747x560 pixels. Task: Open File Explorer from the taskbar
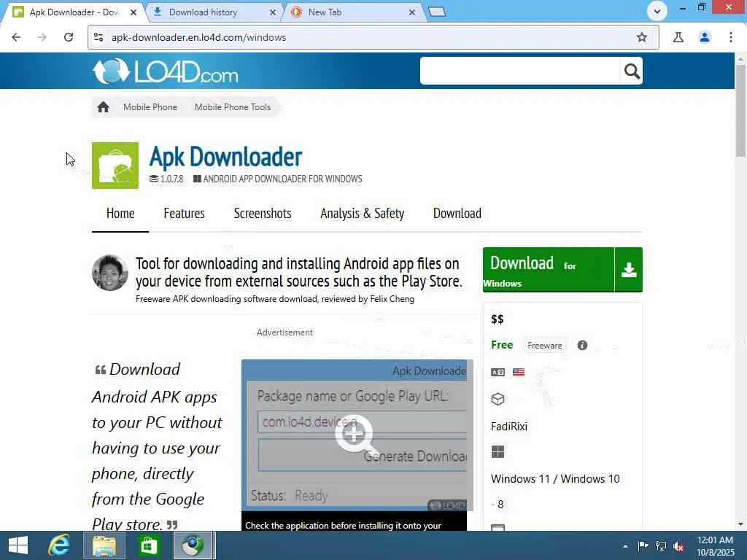click(x=104, y=545)
